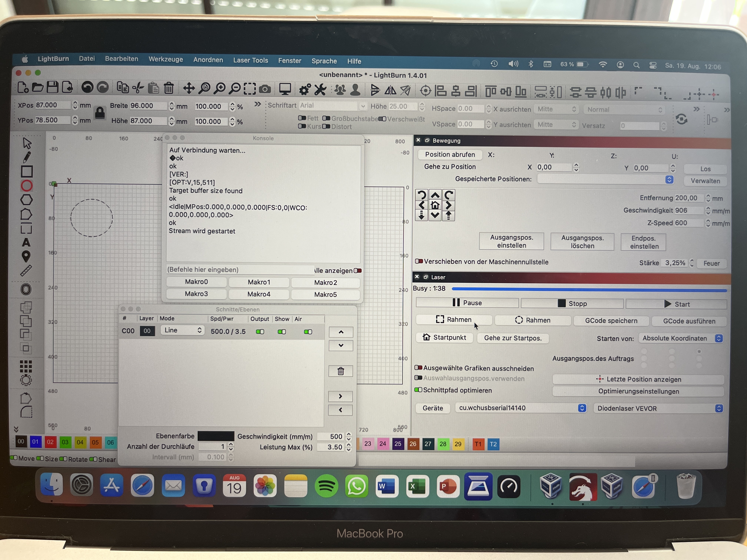This screenshot has height=560, width=747.
Task: Click the console command input field
Action: point(240,270)
